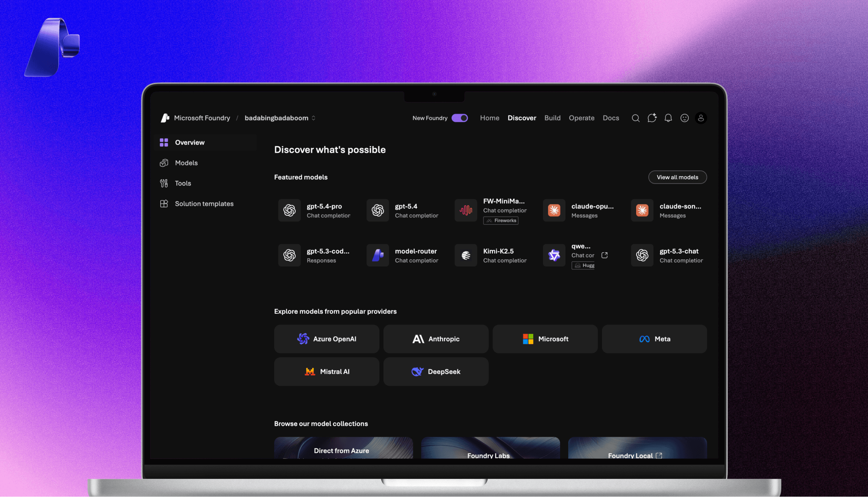Click the Microsoft Foundry logo icon
868x497 pixels.
point(165,118)
